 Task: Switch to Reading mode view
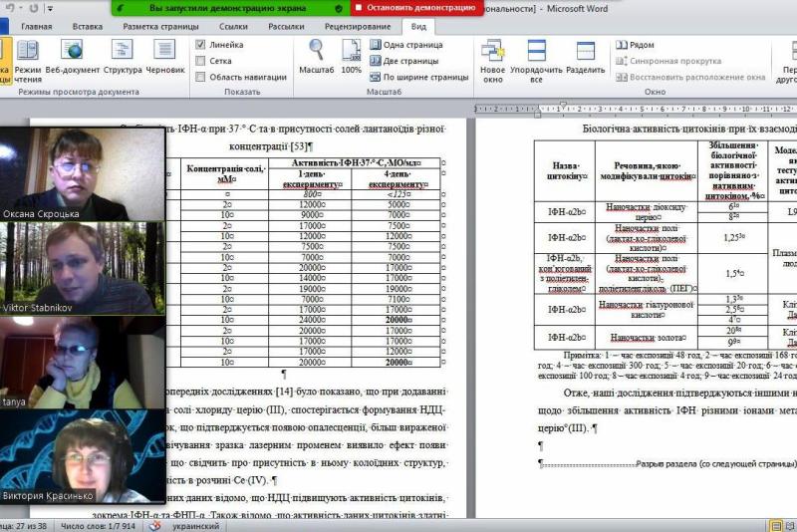point(28,62)
